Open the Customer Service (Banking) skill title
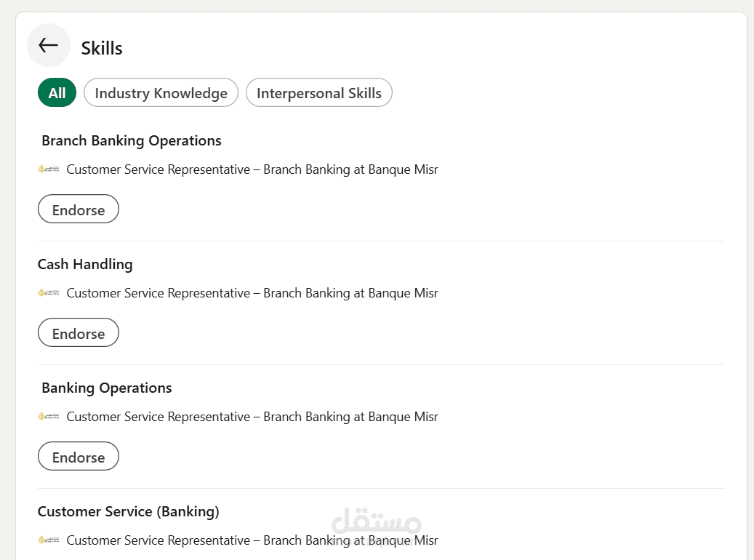Viewport: 754px width, 560px height. [x=128, y=511]
